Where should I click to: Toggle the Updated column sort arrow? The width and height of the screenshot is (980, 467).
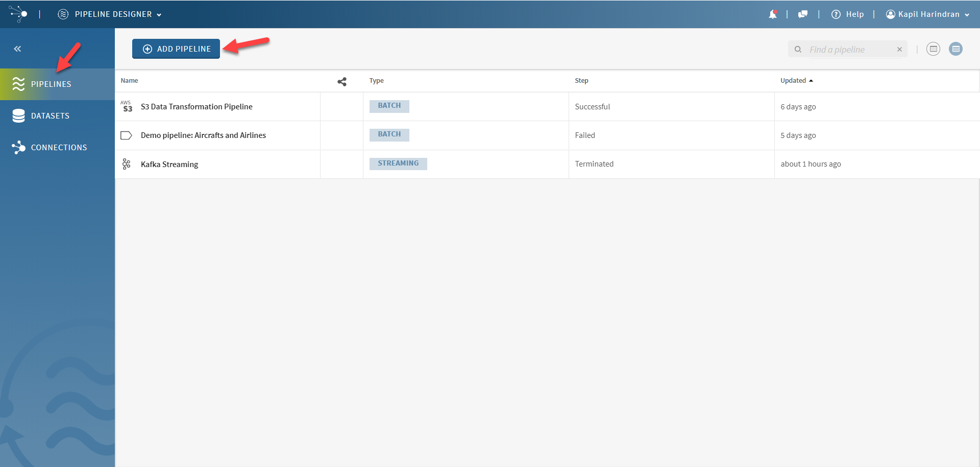click(811, 80)
